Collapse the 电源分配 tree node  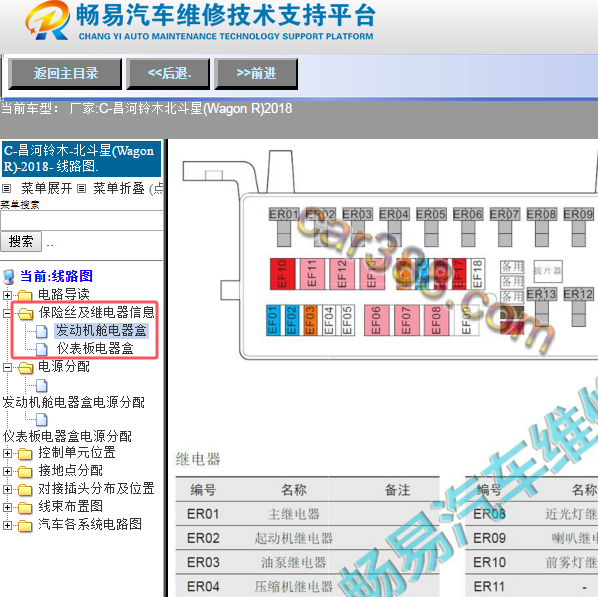[7, 368]
